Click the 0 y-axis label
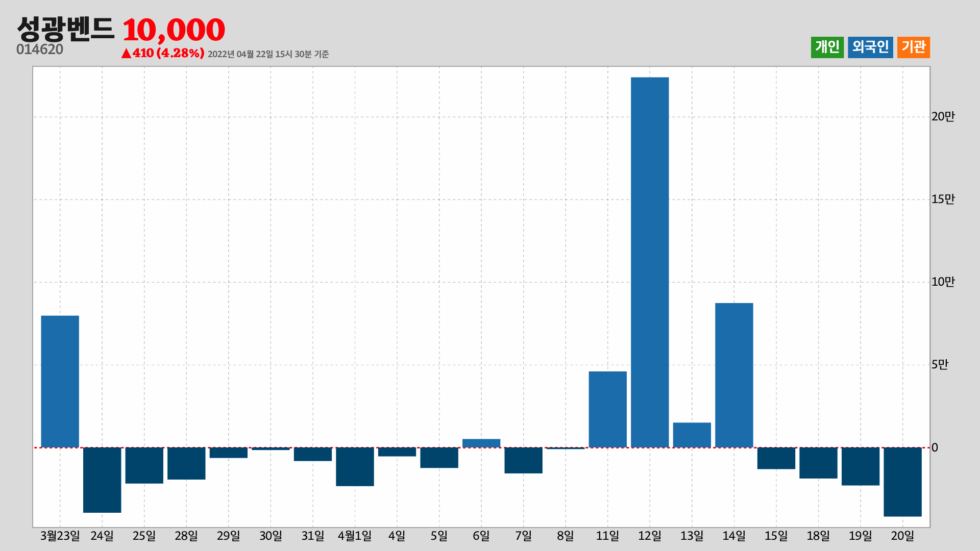980x551 pixels. tap(935, 447)
